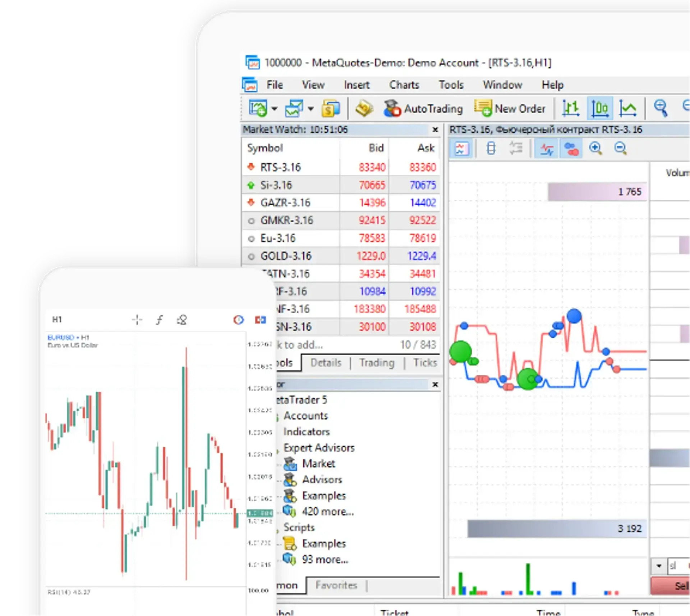Select the GOLD-3.16 symbol row
The width and height of the screenshot is (690, 616).
point(286,256)
